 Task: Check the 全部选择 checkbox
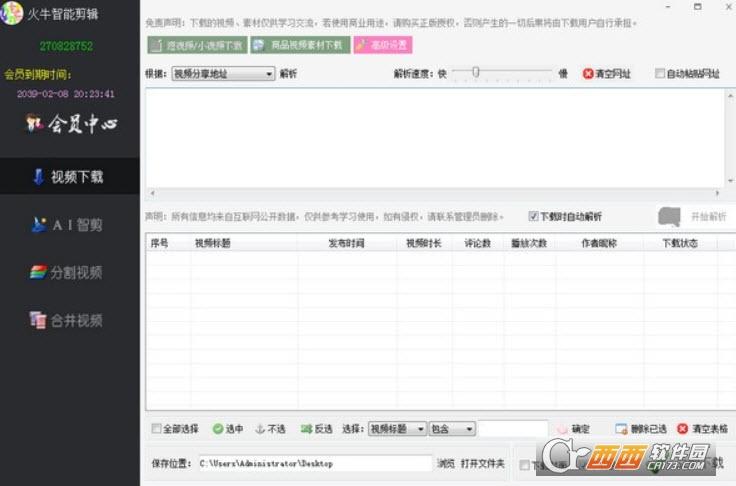[x=156, y=429]
